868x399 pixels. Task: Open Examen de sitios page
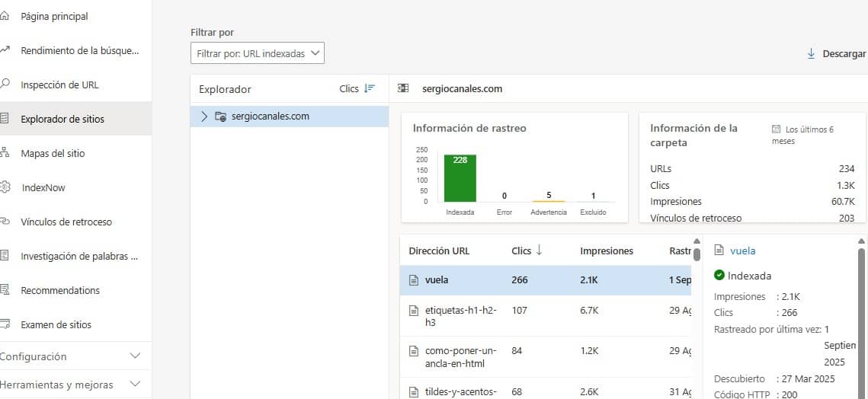[x=56, y=325]
